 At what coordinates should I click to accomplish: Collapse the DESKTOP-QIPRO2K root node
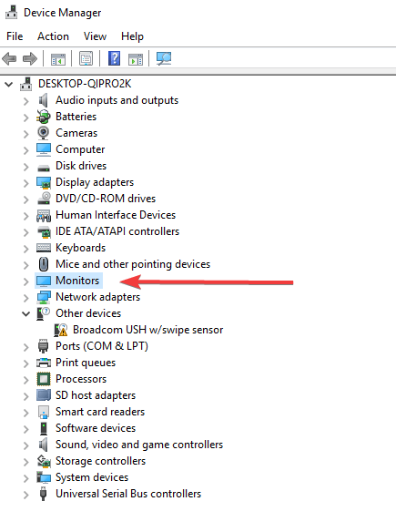[x=9, y=84]
